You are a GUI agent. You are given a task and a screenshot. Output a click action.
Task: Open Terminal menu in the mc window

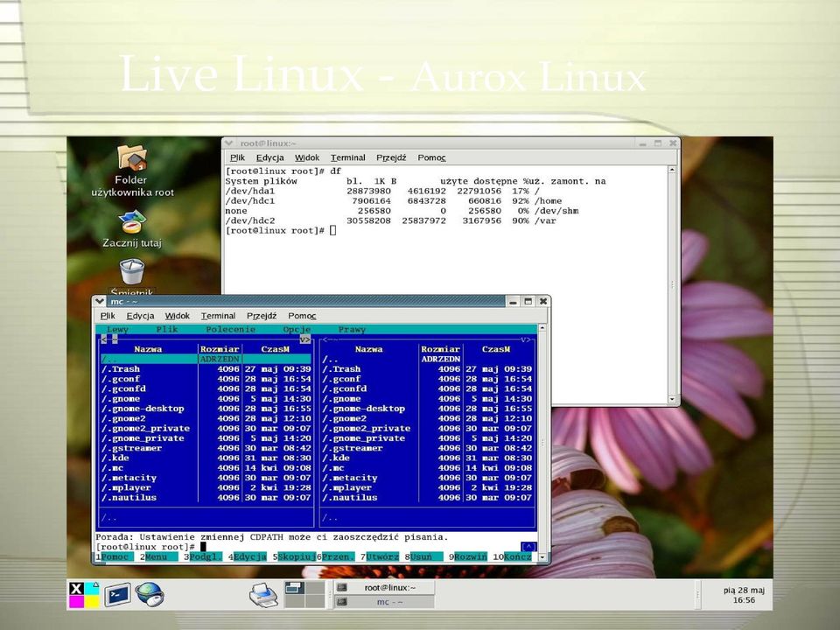(218, 316)
